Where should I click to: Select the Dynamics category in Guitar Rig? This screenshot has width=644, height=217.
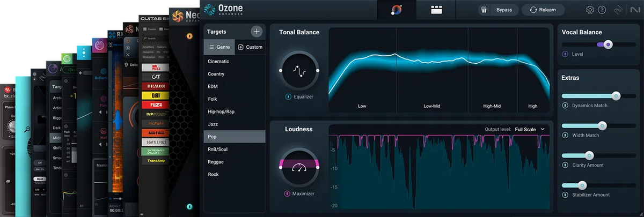click(x=149, y=51)
